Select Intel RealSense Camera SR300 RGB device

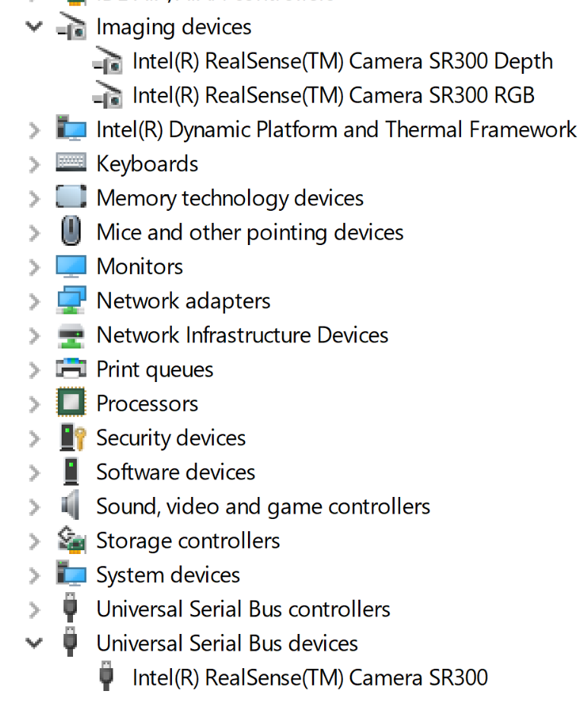(x=333, y=95)
